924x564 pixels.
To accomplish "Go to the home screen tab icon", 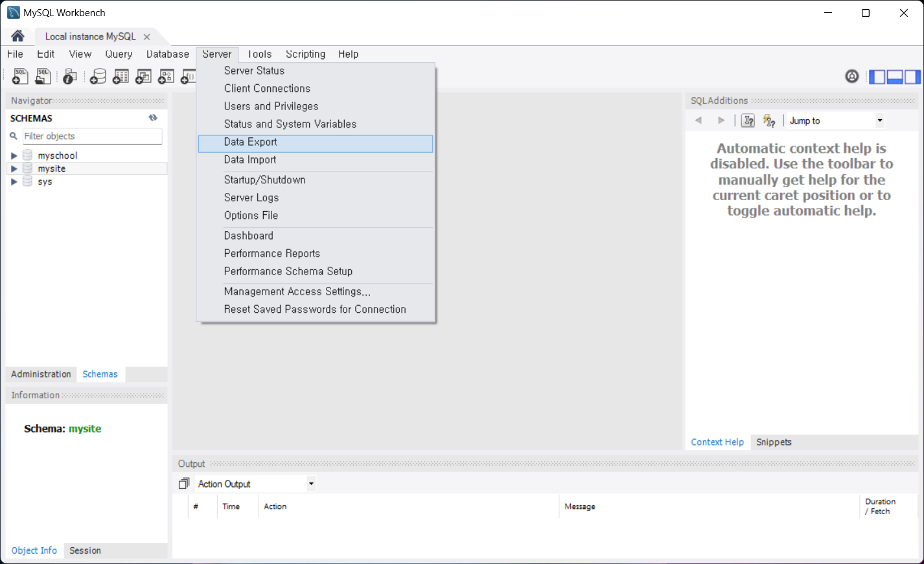I will (18, 36).
